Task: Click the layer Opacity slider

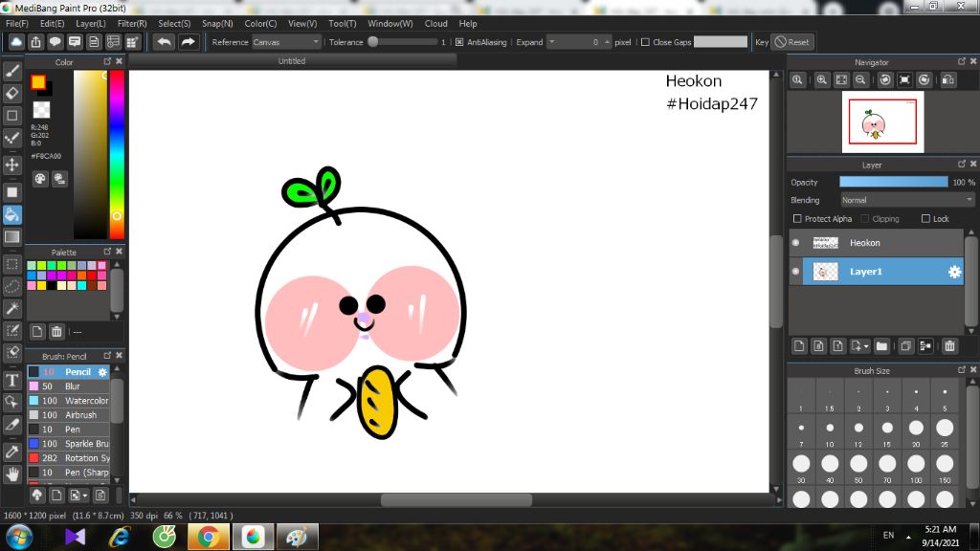Action: pos(893,182)
